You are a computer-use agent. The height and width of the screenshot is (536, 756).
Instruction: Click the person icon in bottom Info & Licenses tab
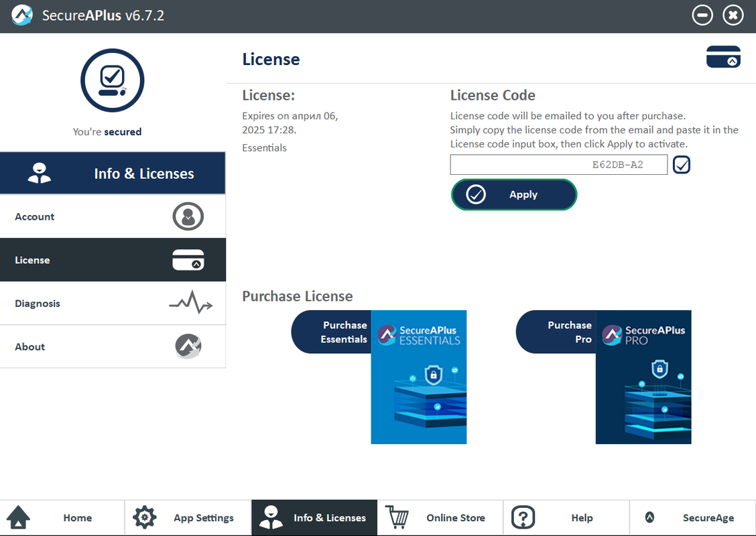(271, 517)
